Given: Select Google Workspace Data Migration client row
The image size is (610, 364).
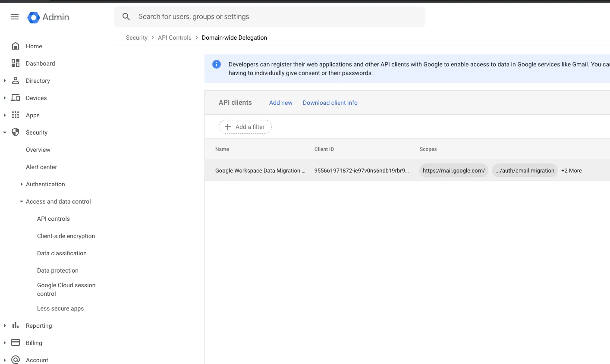Looking at the screenshot, I should pyautogui.click(x=407, y=170).
